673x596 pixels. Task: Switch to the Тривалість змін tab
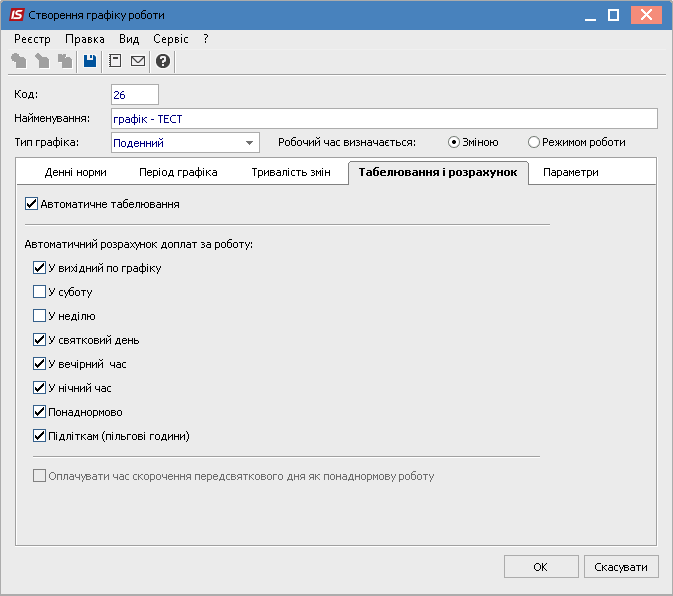[x=291, y=172]
